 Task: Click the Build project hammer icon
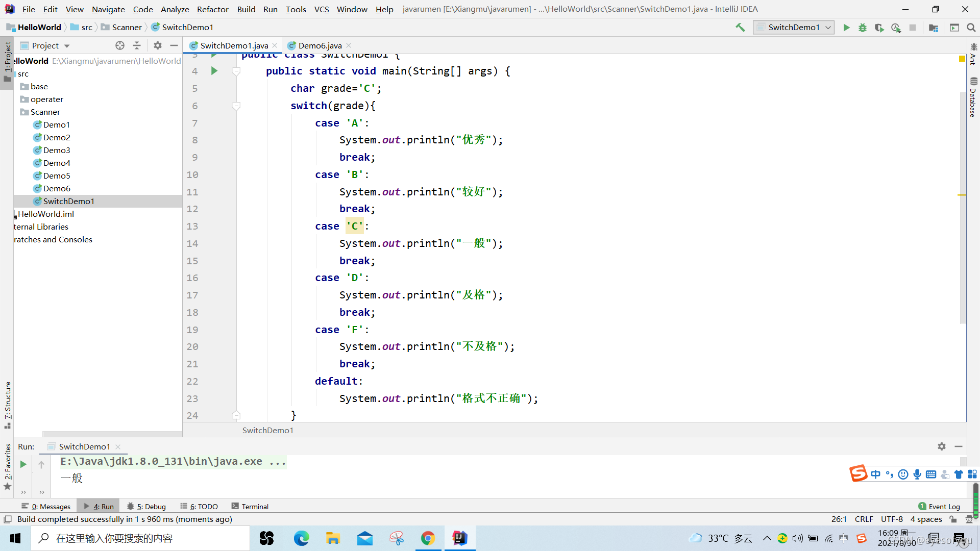[x=740, y=28]
